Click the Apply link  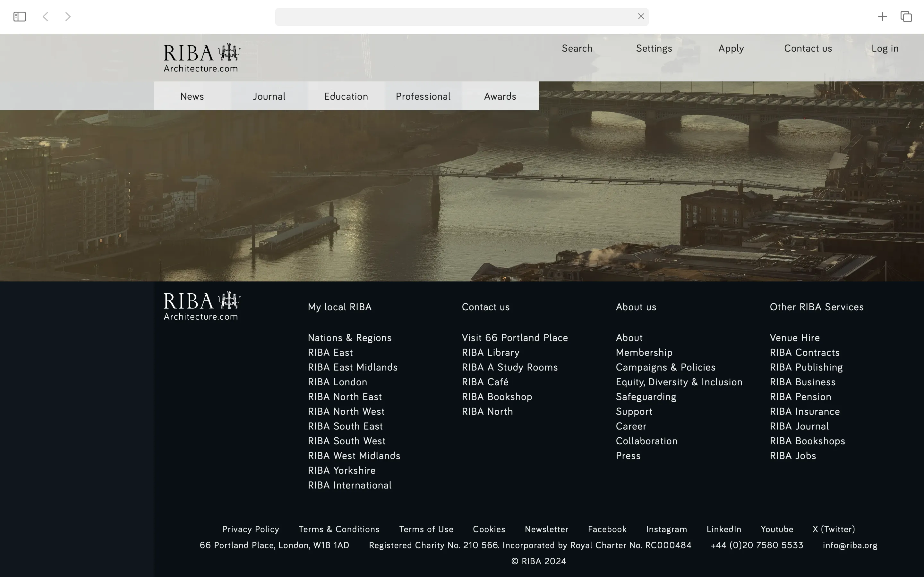(731, 48)
